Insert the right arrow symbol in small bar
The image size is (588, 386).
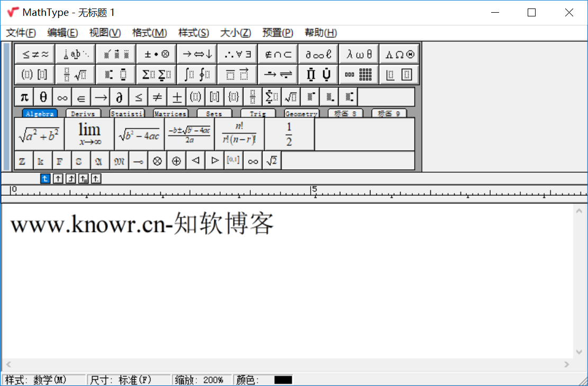[x=100, y=97]
